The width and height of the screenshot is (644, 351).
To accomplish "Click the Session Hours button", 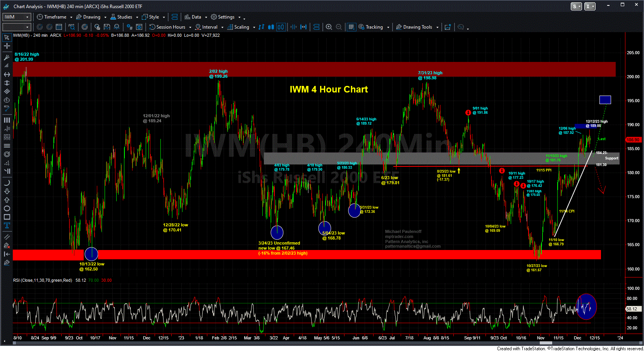I will [167, 27].
